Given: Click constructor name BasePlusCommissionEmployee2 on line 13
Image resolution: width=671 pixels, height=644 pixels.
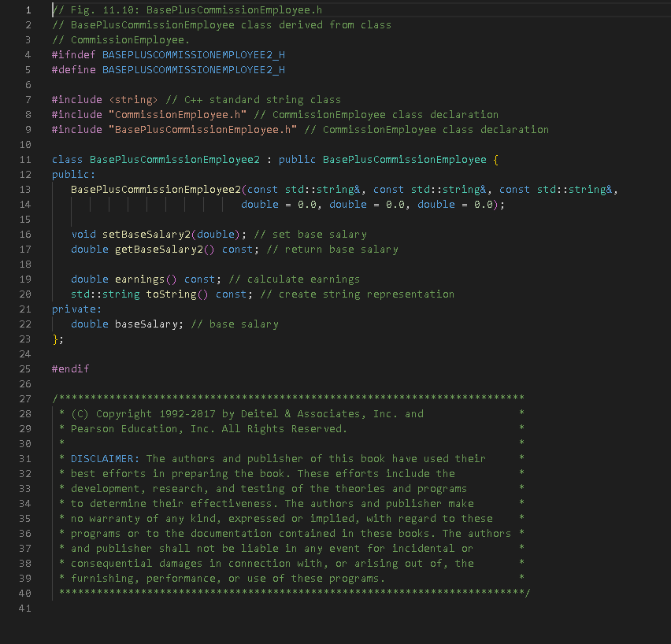Looking at the screenshot, I should [156, 190].
